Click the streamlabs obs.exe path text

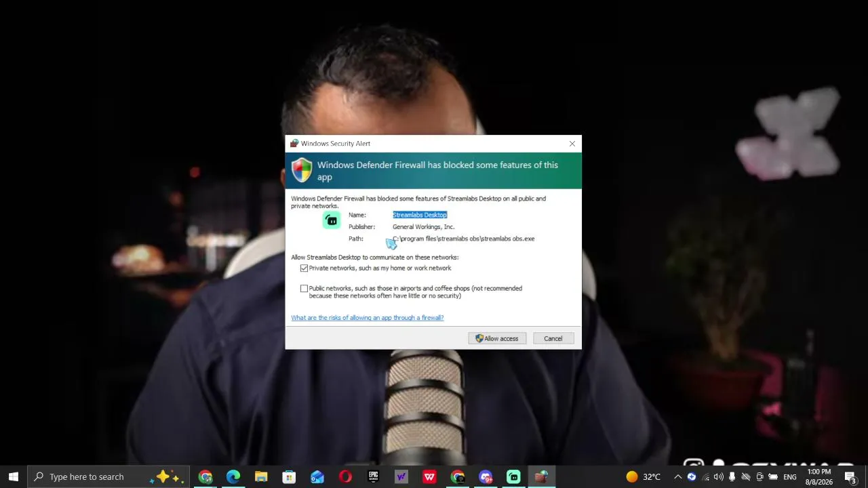click(x=464, y=239)
